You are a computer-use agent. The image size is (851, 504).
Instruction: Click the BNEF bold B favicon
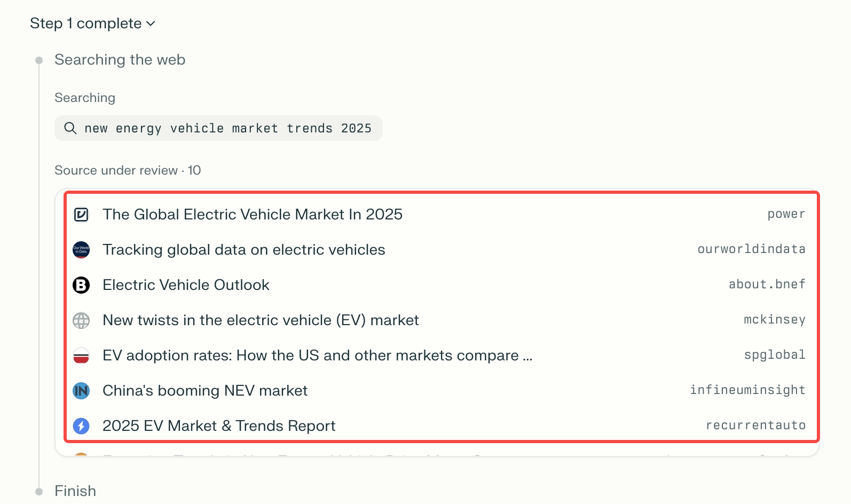coord(81,285)
